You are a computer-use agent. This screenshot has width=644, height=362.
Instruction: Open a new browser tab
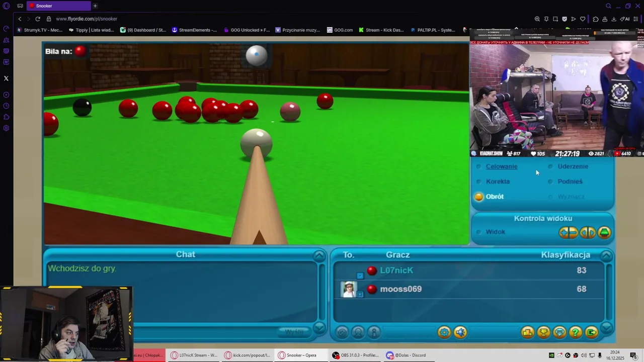point(95,6)
